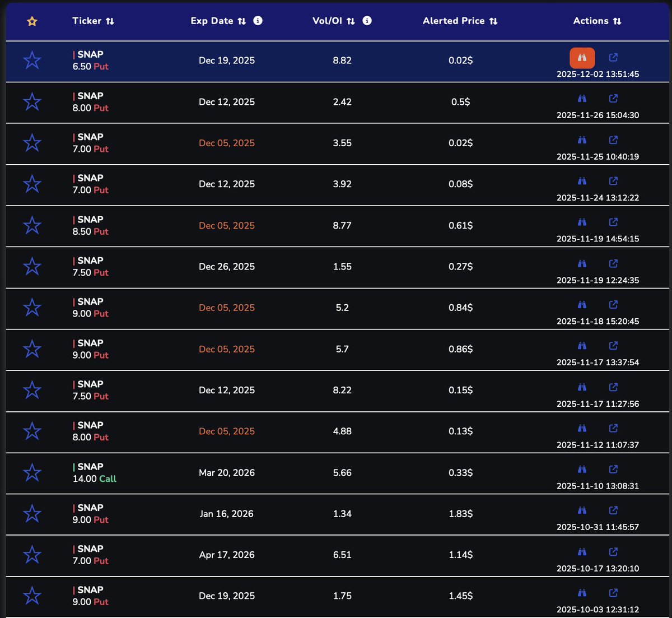This screenshot has height=618, width=672.
Task: Sort the table by Ticker column
Action: coord(110,21)
